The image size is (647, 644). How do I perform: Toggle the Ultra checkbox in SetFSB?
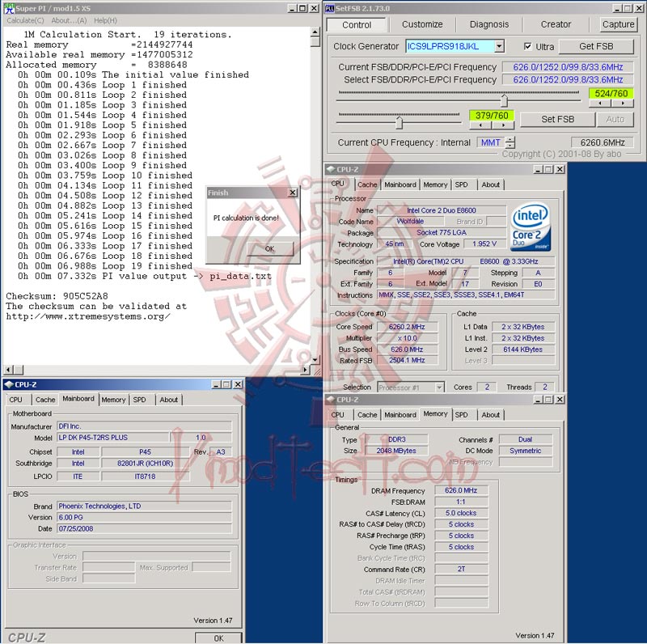tap(527, 46)
